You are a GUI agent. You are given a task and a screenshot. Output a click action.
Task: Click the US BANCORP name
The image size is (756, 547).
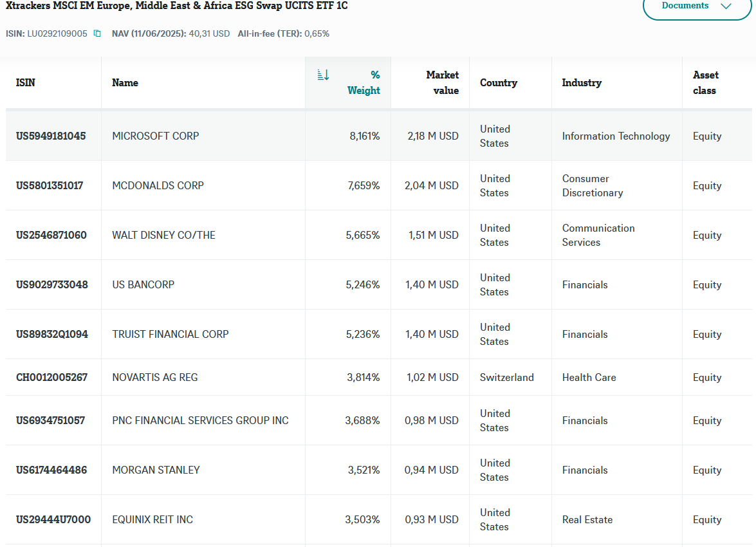[x=143, y=284]
